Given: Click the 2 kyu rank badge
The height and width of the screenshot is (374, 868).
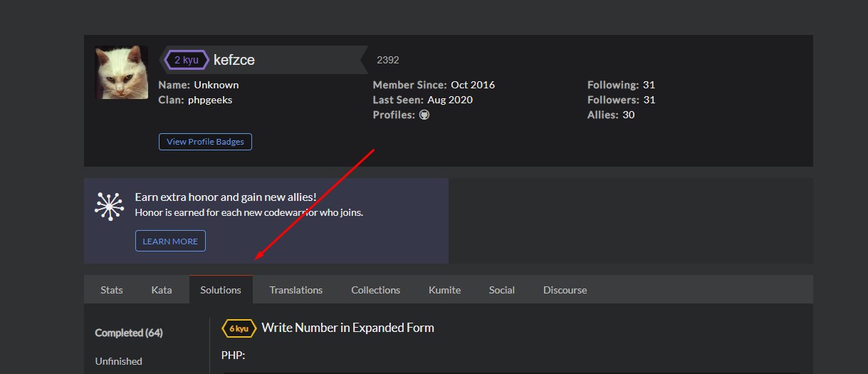Looking at the screenshot, I should click(187, 60).
